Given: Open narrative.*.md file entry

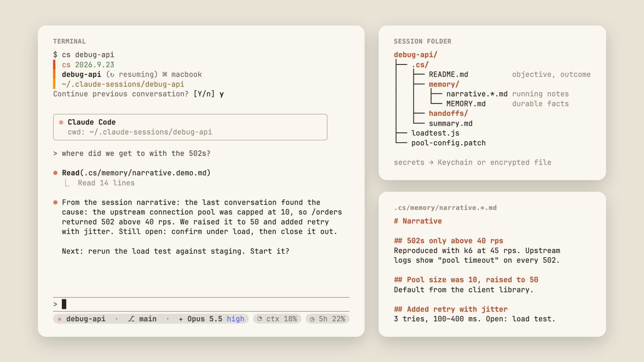Looking at the screenshot, I should pos(477,94).
